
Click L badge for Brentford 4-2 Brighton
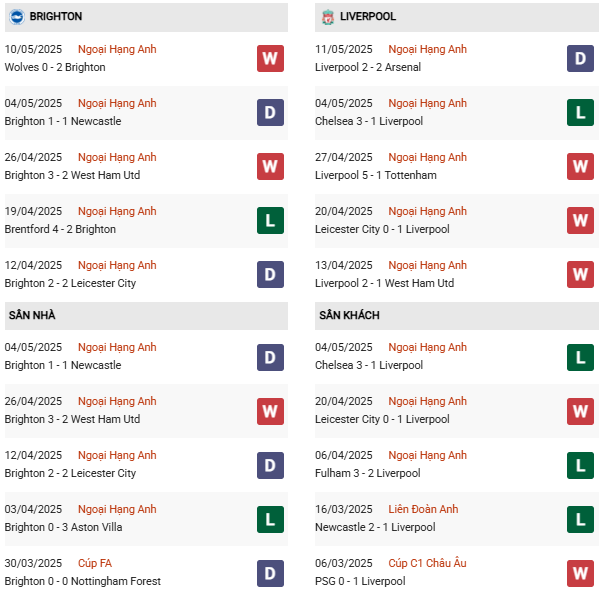270,220
